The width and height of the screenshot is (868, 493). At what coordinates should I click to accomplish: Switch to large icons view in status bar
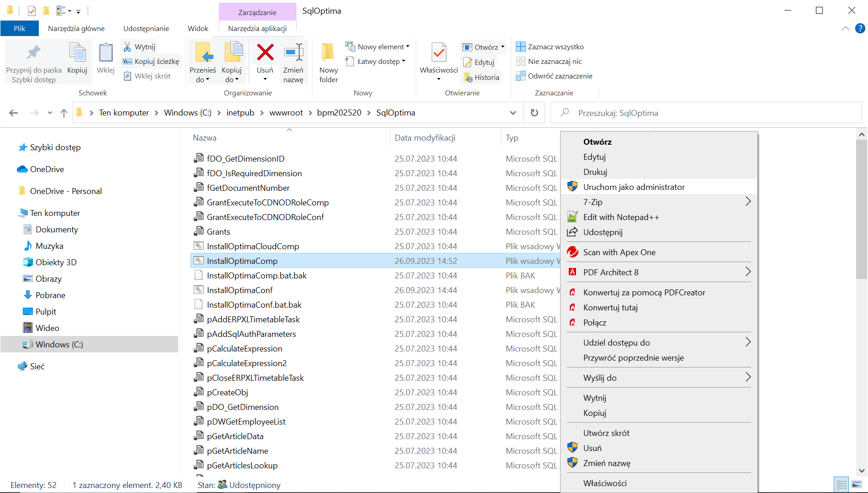pyautogui.click(x=857, y=484)
